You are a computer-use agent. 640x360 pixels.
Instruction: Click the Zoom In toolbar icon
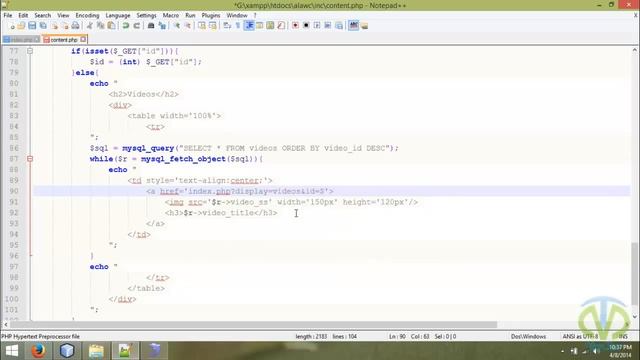pos(177,26)
